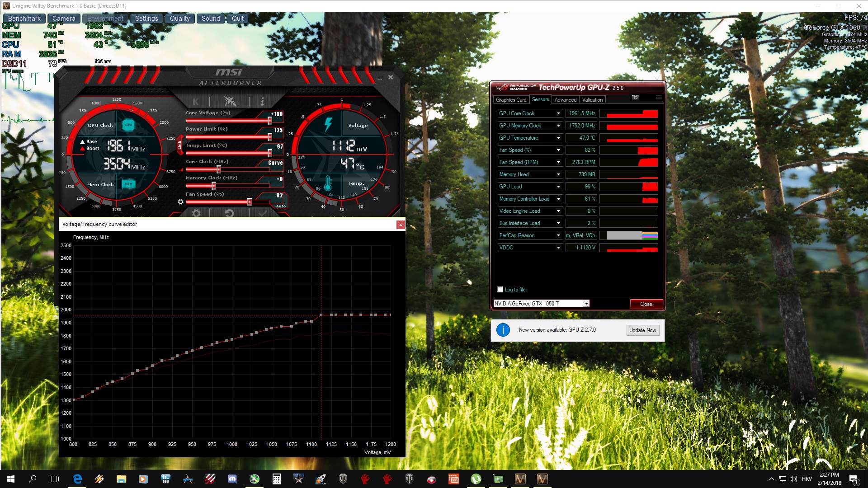Click the Curve button for Core Clock
Screen dimensions: 868x488
(x=275, y=163)
